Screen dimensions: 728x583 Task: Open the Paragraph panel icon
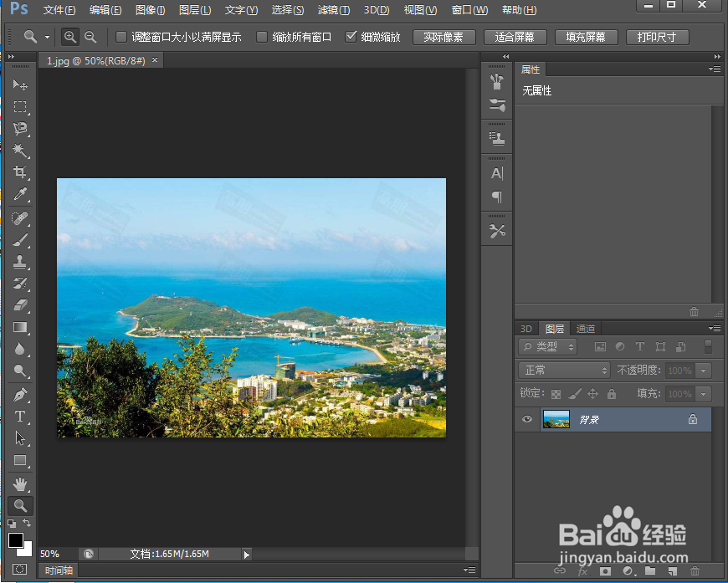(497, 197)
